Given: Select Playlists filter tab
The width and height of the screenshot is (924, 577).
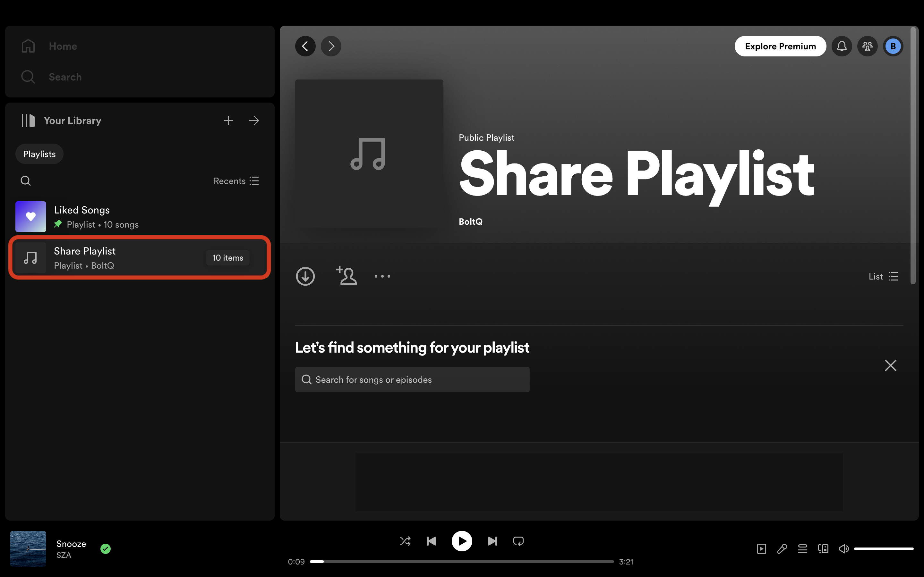Looking at the screenshot, I should 38,154.
